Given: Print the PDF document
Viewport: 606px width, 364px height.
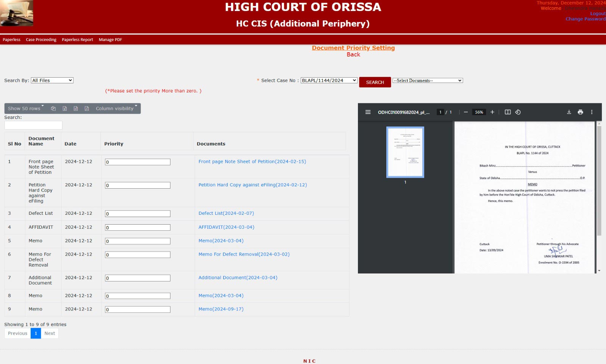Looking at the screenshot, I should (x=580, y=112).
